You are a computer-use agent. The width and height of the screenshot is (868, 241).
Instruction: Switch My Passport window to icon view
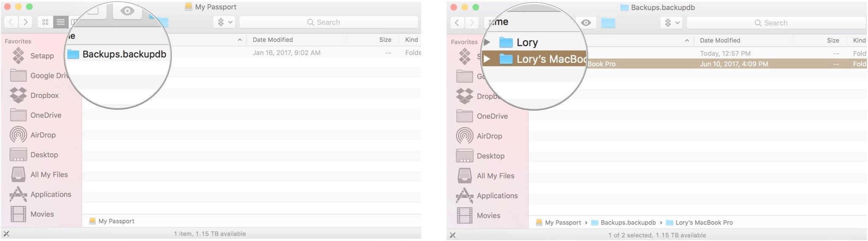tap(45, 22)
